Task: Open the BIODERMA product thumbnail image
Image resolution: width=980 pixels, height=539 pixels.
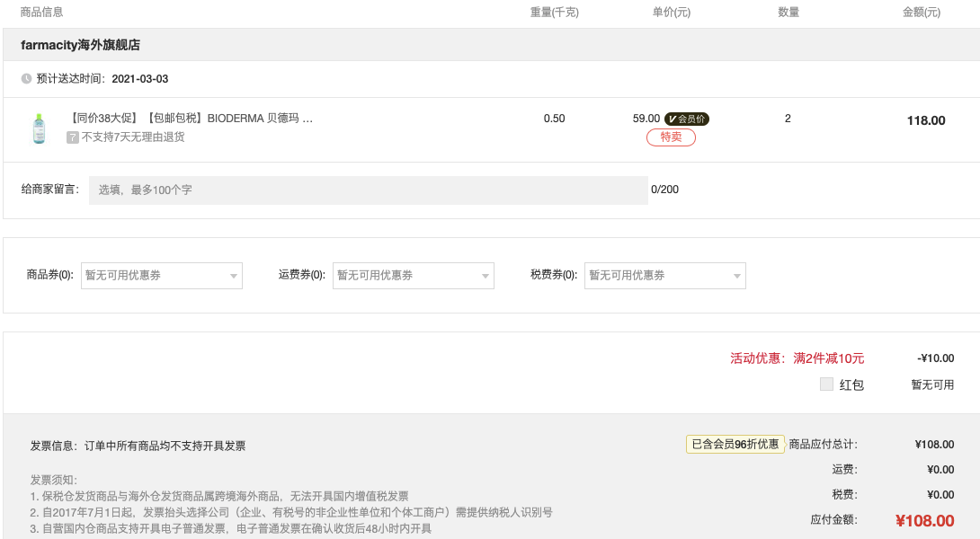Action: 39,128
